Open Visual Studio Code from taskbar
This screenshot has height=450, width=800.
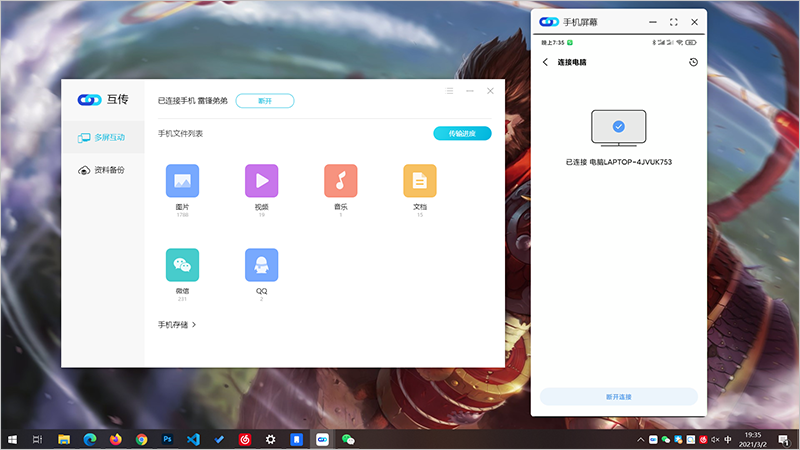(x=193, y=439)
